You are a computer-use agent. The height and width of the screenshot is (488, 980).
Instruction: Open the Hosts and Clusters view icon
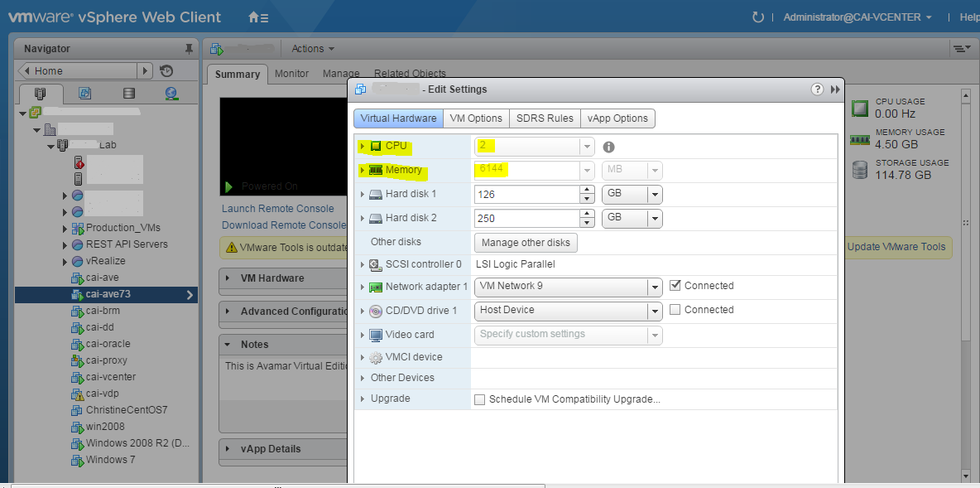point(38,94)
